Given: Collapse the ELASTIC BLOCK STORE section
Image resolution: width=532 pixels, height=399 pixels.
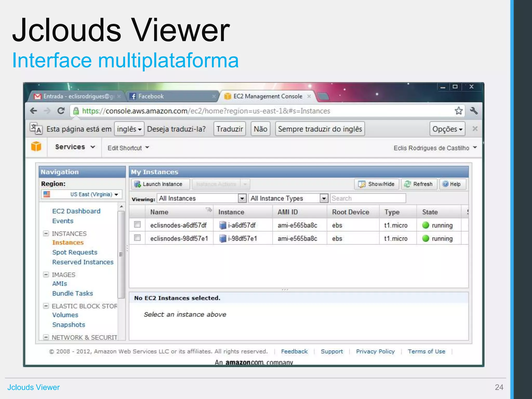Looking at the screenshot, I should (x=46, y=306).
